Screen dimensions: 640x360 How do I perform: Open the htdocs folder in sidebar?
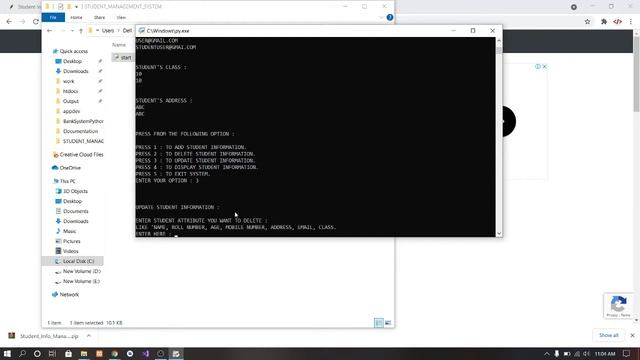[x=70, y=91]
